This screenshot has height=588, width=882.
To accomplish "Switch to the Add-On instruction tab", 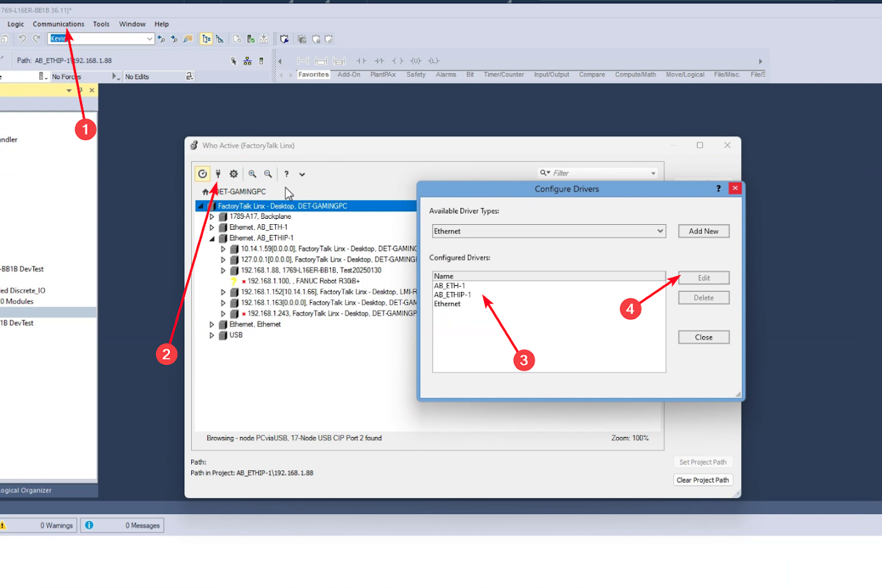I will click(x=348, y=75).
